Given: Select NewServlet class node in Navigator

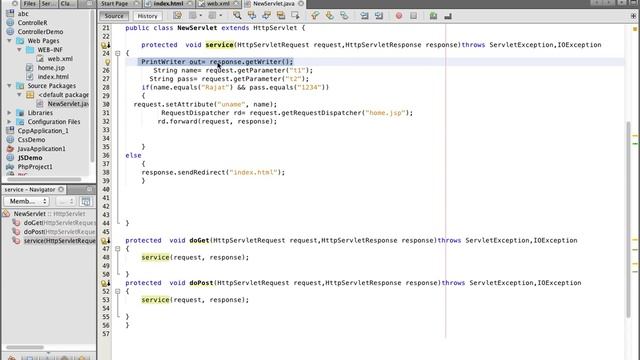Looking at the screenshot, I should (x=49, y=214).
